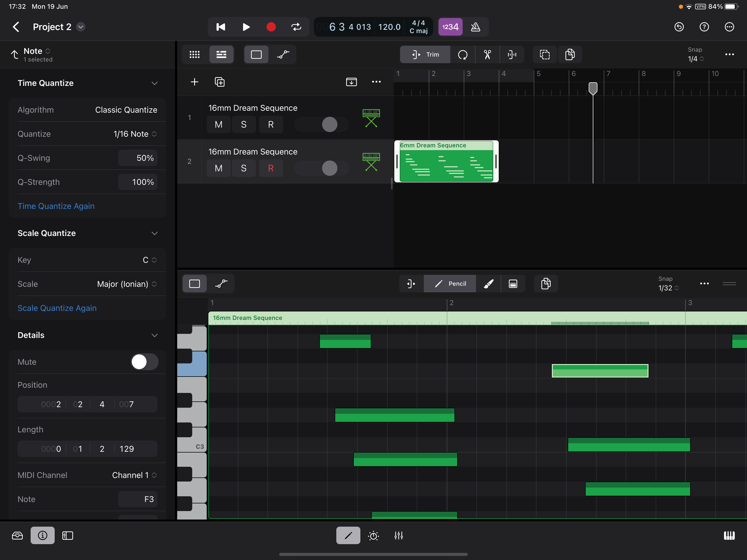
Task: Open the Mixer sliders icon
Action: [x=398, y=535]
